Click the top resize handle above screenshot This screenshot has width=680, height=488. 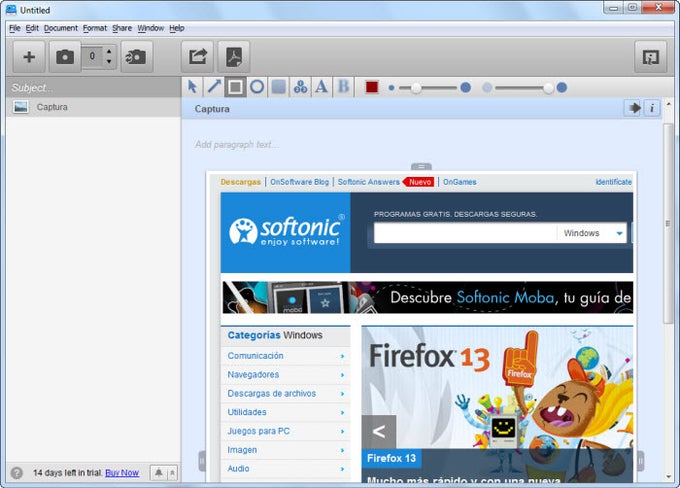pos(421,167)
